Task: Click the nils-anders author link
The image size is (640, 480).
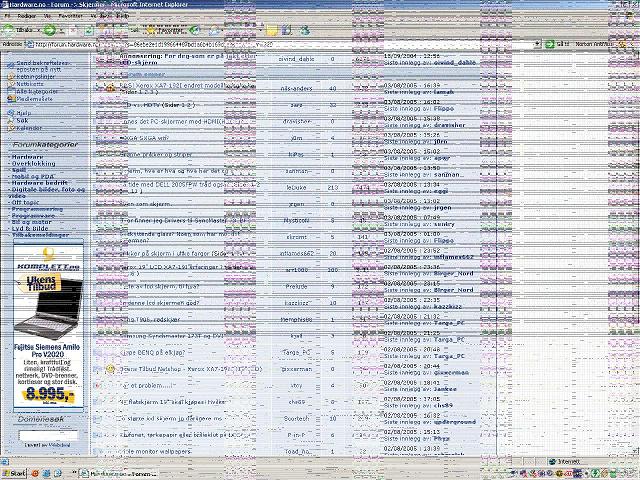Action: pyautogui.click(x=296, y=89)
